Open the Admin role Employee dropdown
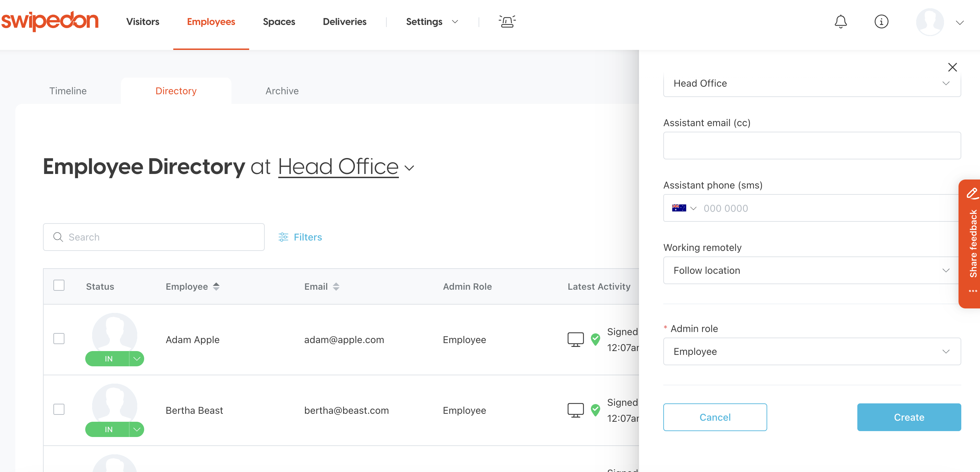Screen dimensions: 980x472 click(x=812, y=351)
